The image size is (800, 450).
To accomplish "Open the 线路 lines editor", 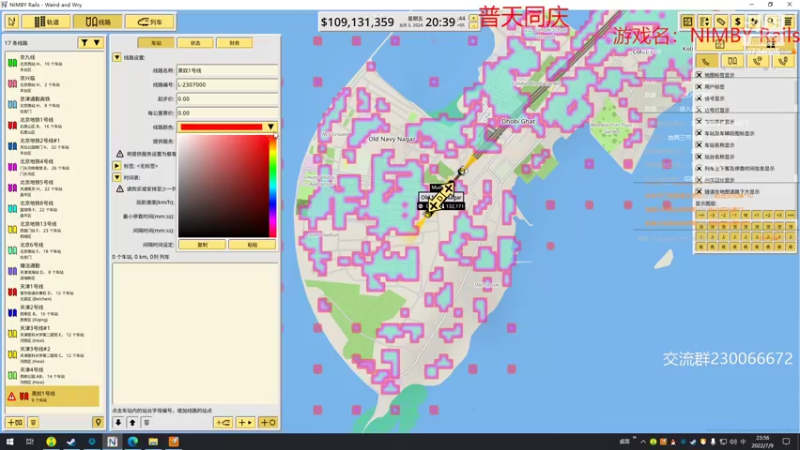I will click(x=97, y=21).
